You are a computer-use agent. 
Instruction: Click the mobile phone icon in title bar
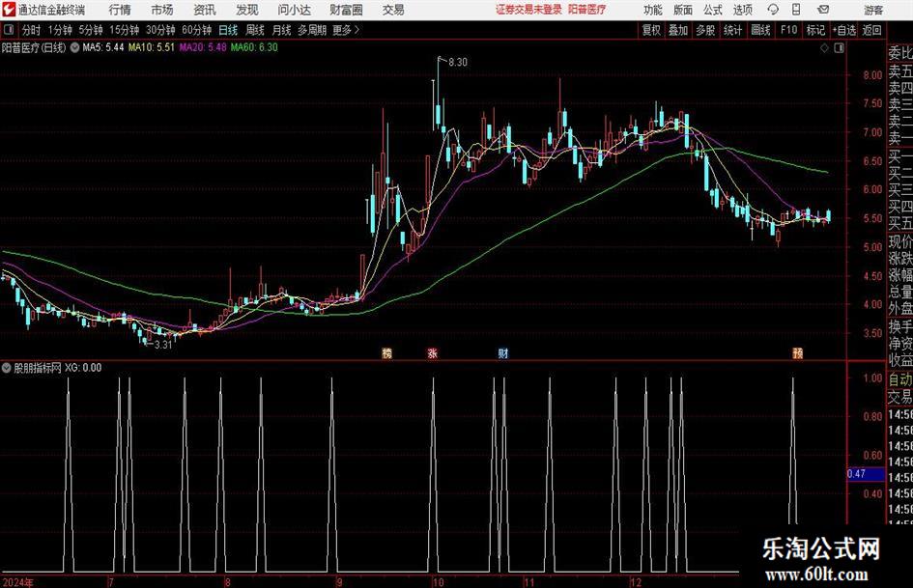click(796, 10)
